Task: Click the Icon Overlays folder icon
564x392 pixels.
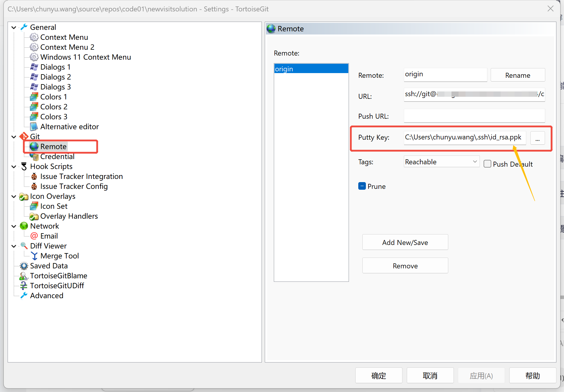Action: (x=24, y=196)
